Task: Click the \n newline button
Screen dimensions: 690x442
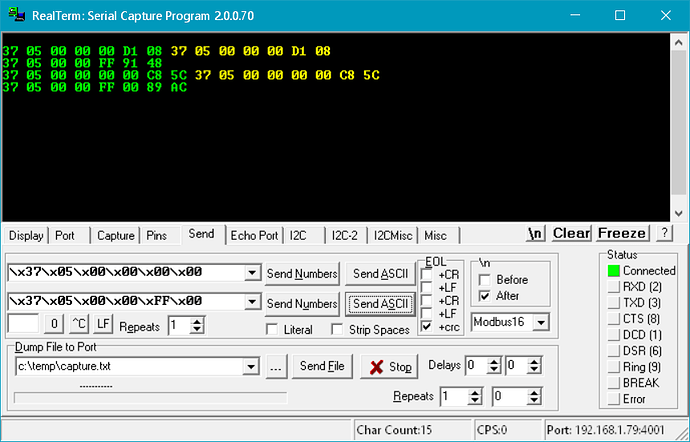Action: (x=536, y=233)
